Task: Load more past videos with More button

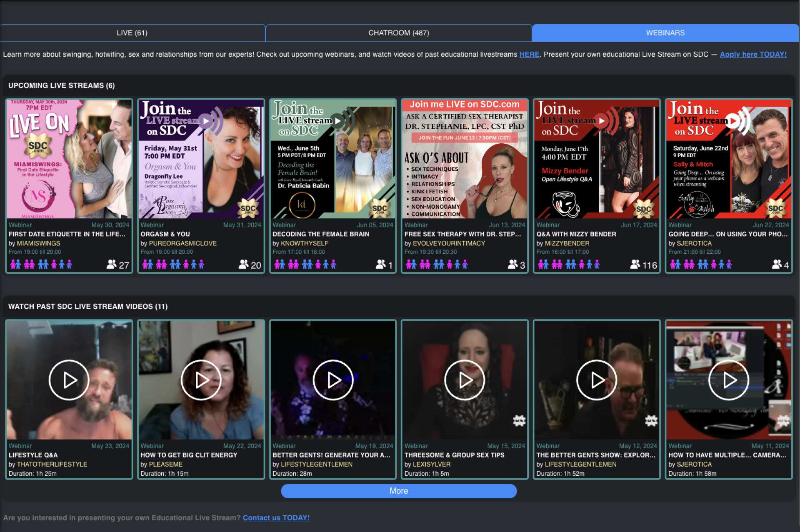Action: pyautogui.click(x=399, y=491)
